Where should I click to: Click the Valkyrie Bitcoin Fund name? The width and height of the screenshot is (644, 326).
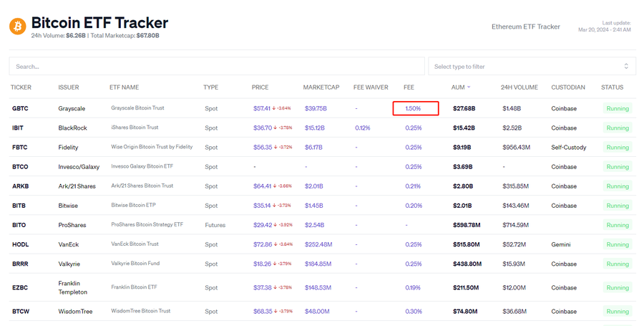coord(135,263)
